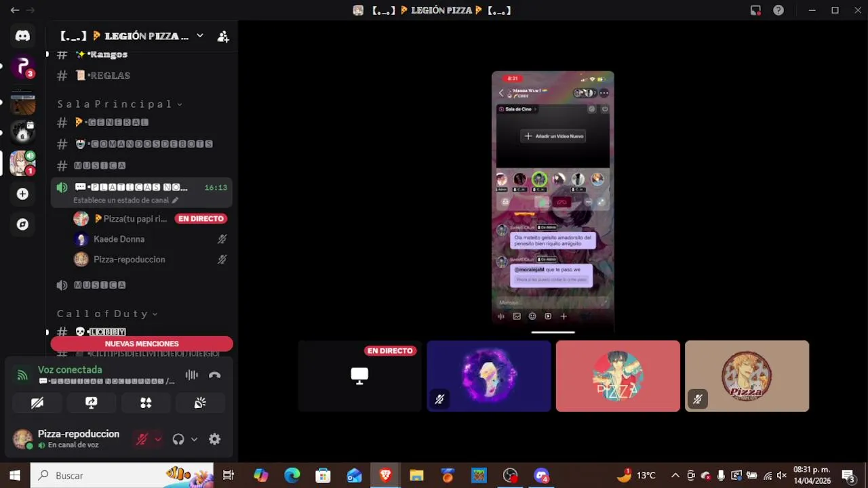Collapse the Call of Duty category
Viewport: 868px width, 488px height.
107,314
